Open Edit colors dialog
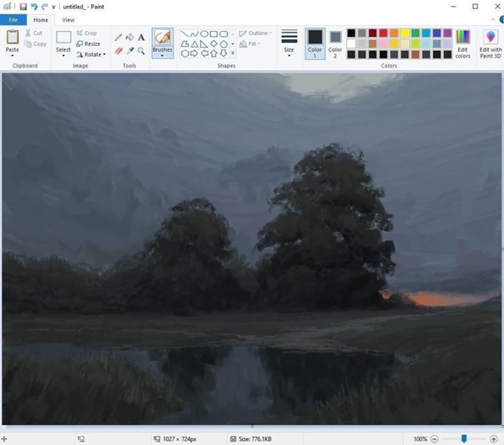Viewport: 504px width, 445px height. 462,43
